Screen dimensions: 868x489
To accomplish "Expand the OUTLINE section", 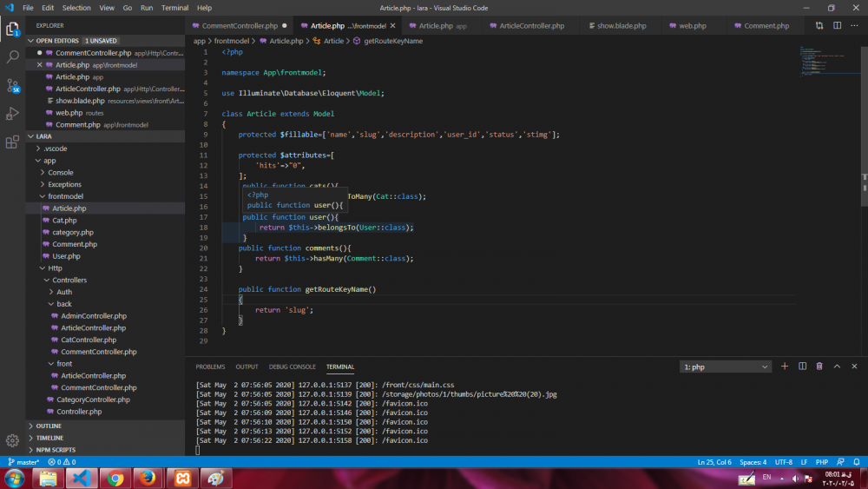I will pyautogui.click(x=49, y=426).
